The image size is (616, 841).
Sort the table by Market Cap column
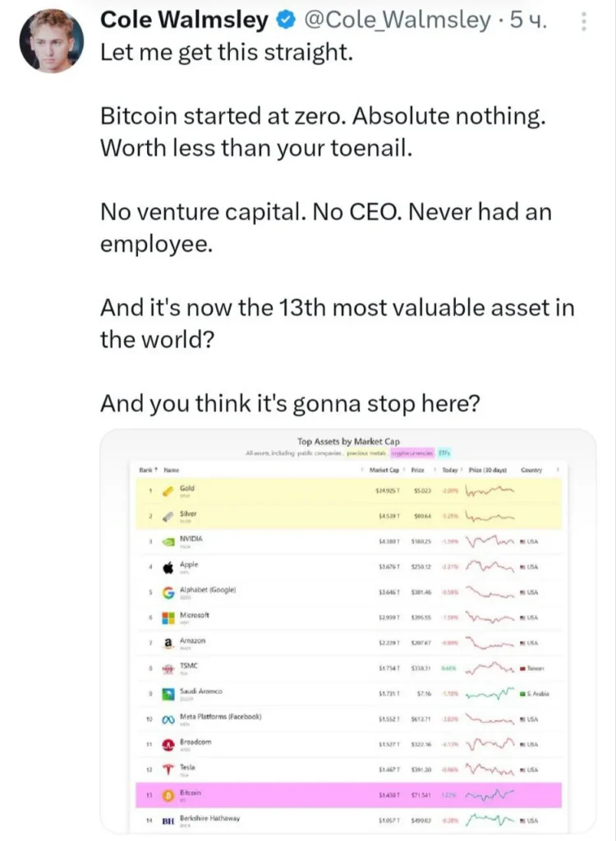pyautogui.click(x=384, y=470)
